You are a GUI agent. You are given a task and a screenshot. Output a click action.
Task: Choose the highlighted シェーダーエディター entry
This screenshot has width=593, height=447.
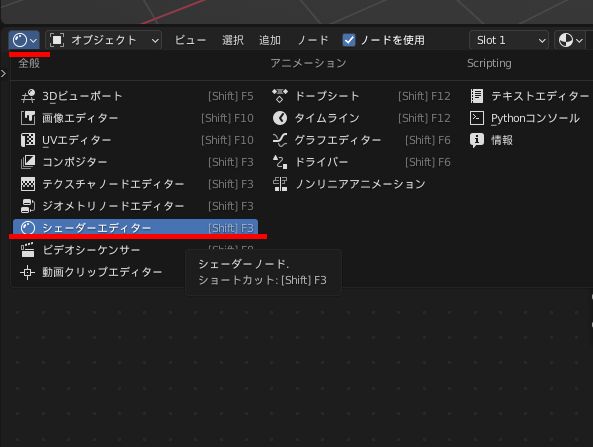[x=135, y=228]
